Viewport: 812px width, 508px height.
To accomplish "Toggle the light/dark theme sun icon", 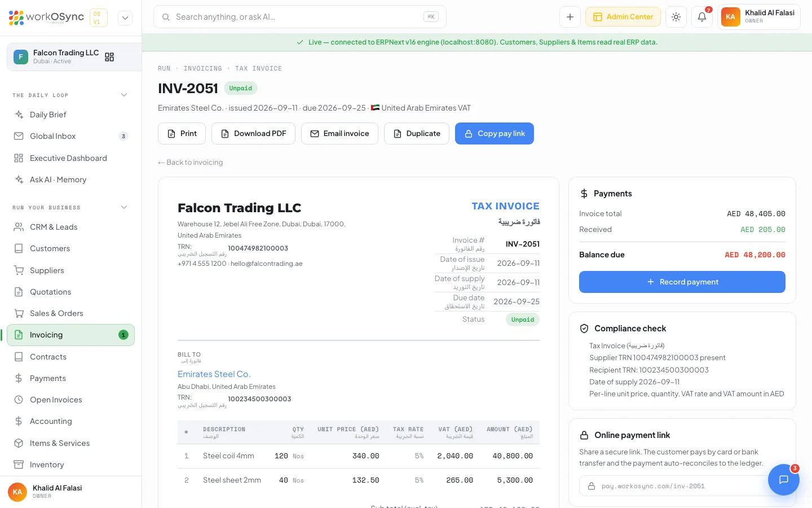I will (x=676, y=17).
